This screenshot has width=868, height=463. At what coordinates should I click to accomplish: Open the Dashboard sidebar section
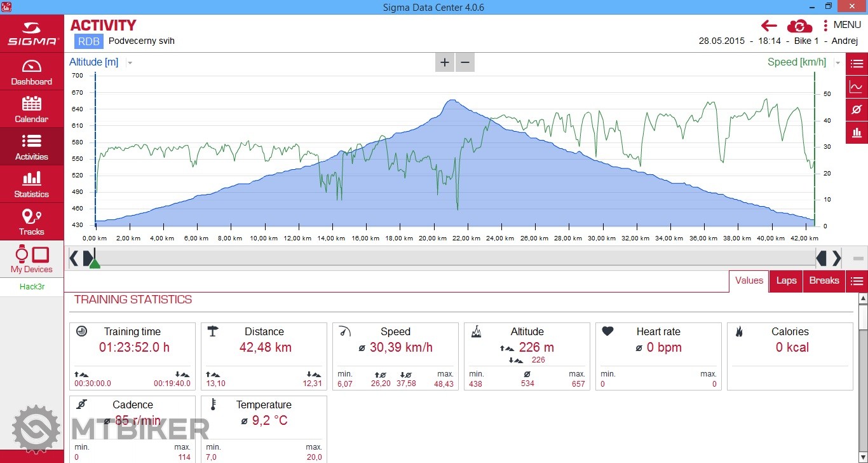pyautogui.click(x=31, y=72)
